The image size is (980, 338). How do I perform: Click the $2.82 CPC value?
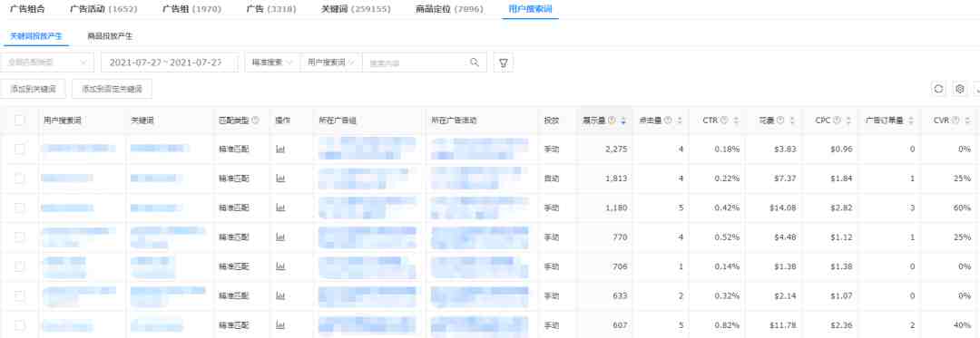(x=841, y=208)
